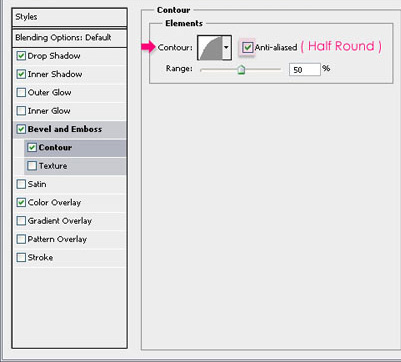Enable the Satin checkbox
This screenshot has width=401, height=362.
(x=21, y=184)
